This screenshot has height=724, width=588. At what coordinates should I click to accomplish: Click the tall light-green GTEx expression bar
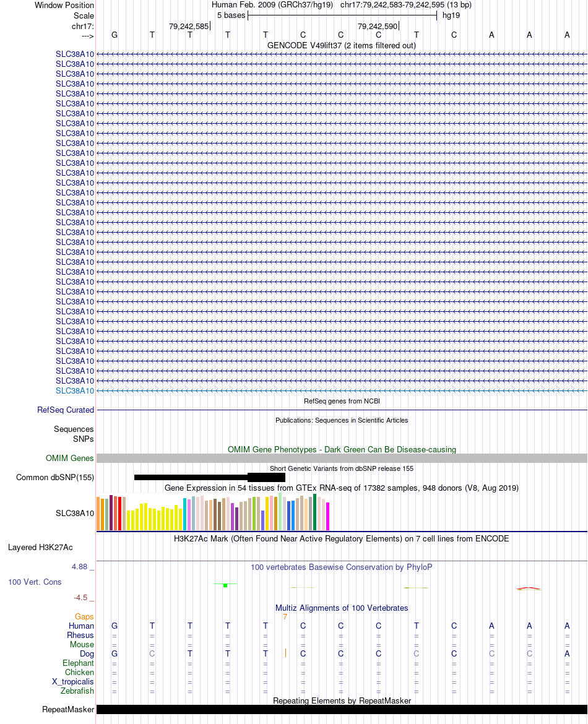(x=280, y=512)
